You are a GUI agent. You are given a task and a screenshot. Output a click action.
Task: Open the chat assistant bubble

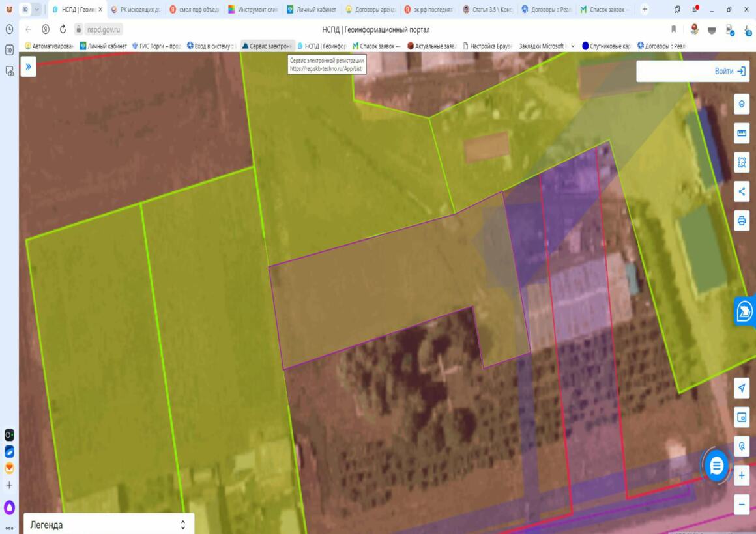coord(716,466)
